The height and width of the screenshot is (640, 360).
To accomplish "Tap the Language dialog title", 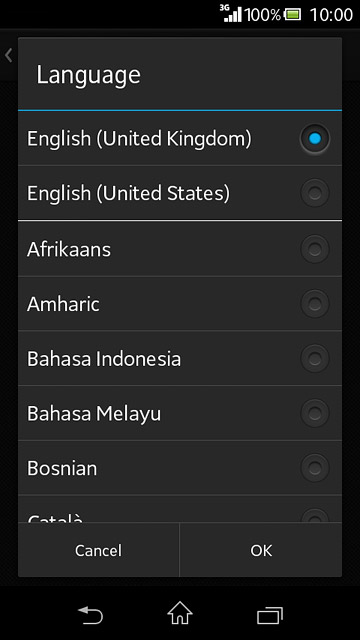I will (89, 75).
